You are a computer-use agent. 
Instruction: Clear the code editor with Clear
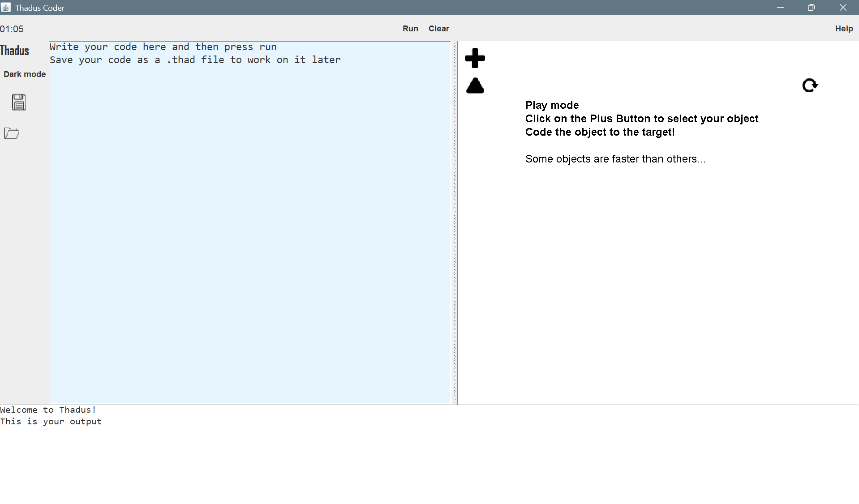[x=438, y=29]
